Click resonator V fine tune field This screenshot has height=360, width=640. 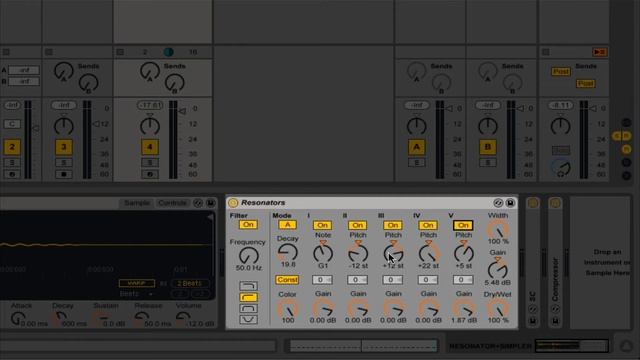tap(462, 280)
